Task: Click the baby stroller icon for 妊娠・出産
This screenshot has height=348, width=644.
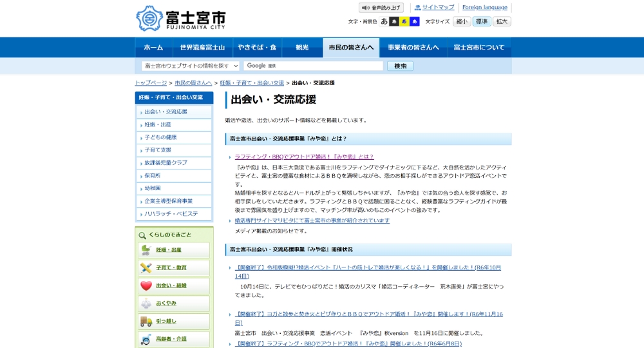Action: (146, 250)
